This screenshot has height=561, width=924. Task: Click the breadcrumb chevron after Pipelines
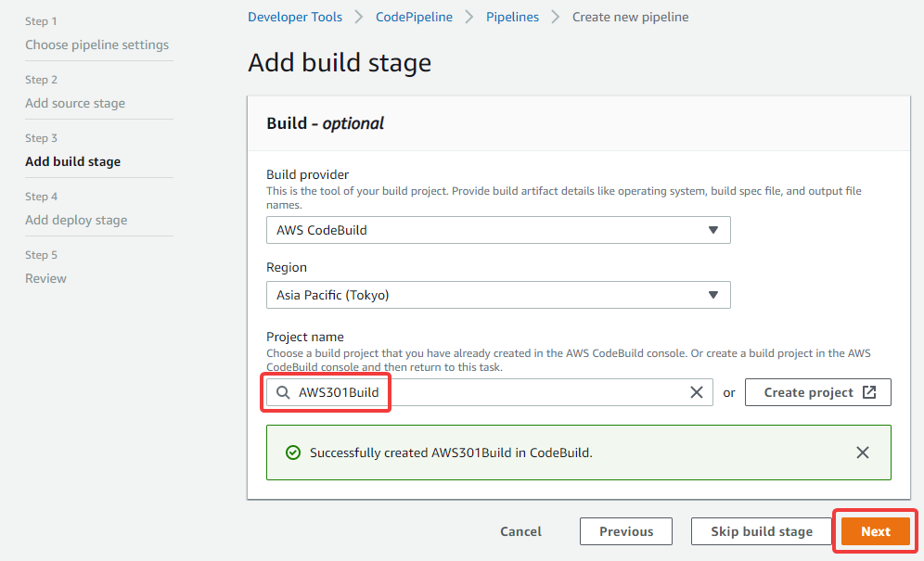pyautogui.click(x=555, y=17)
